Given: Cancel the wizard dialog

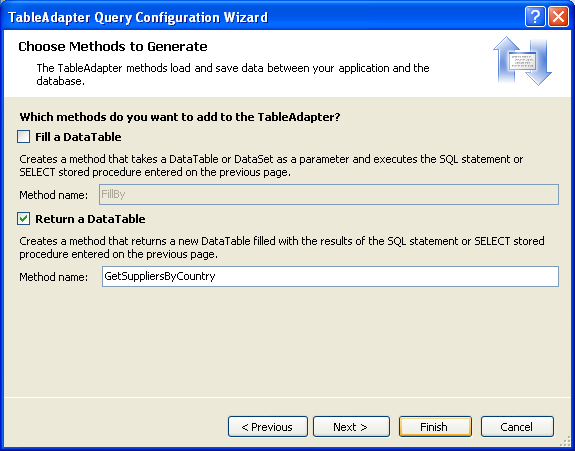Looking at the screenshot, I should click(517, 427).
